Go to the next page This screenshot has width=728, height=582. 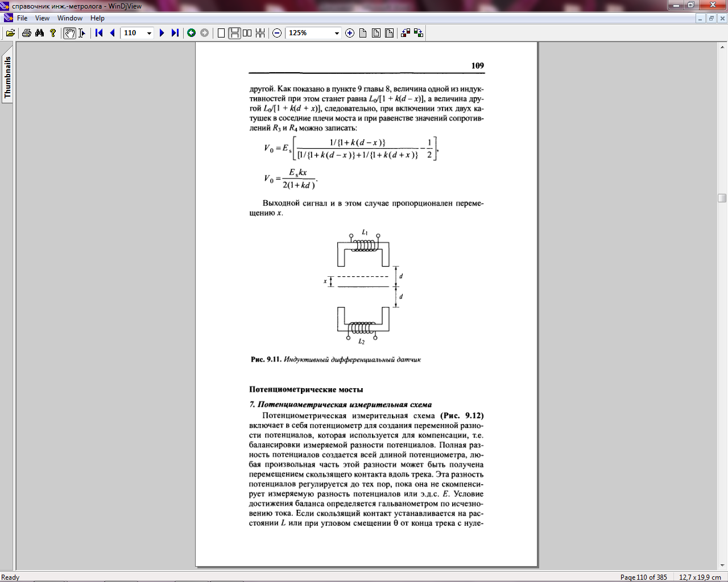tap(162, 33)
